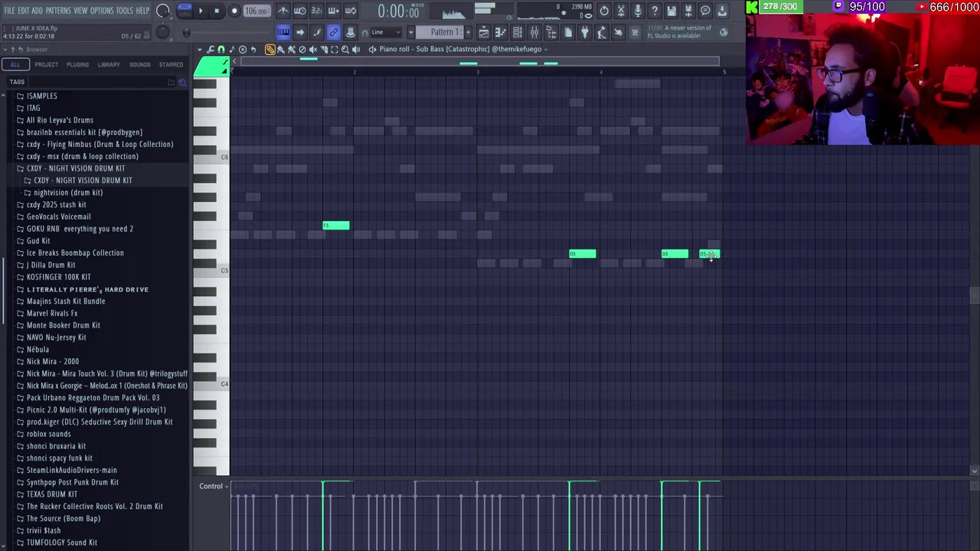The width and height of the screenshot is (980, 551).
Task: Switch to the PLUGINS browser tab
Action: point(77,64)
